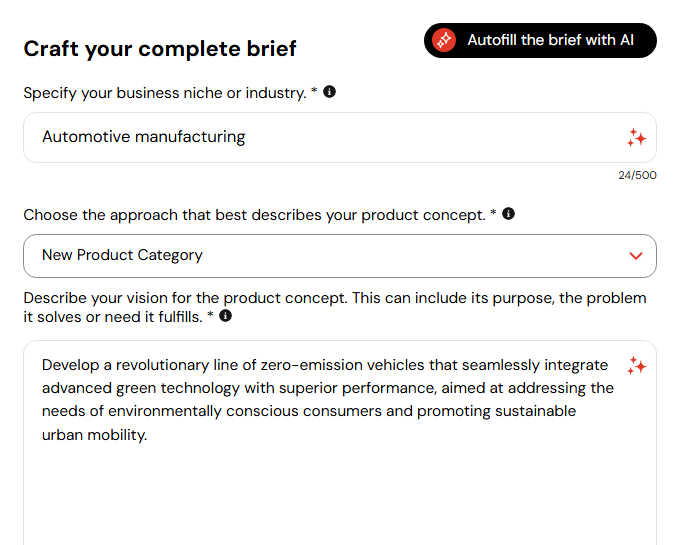Click the 'New Product Category' selected value text
This screenshot has width=680, height=545.
[x=122, y=255]
